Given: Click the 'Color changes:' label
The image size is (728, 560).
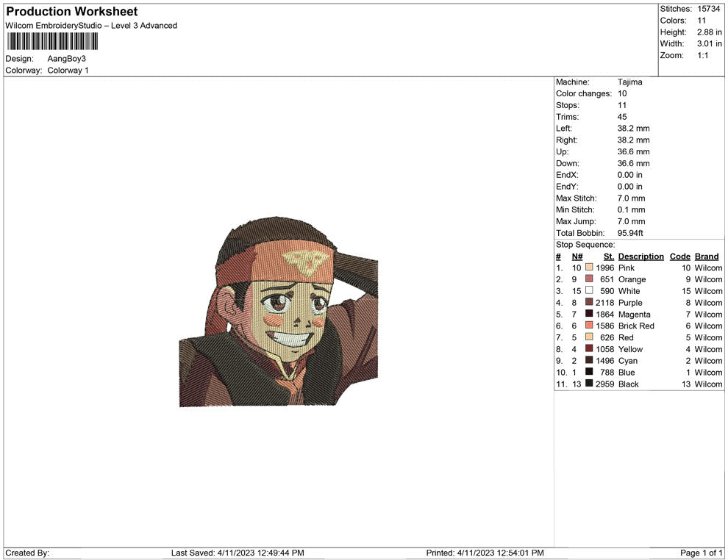Looking at the screenshot, I should click(584, 93).
